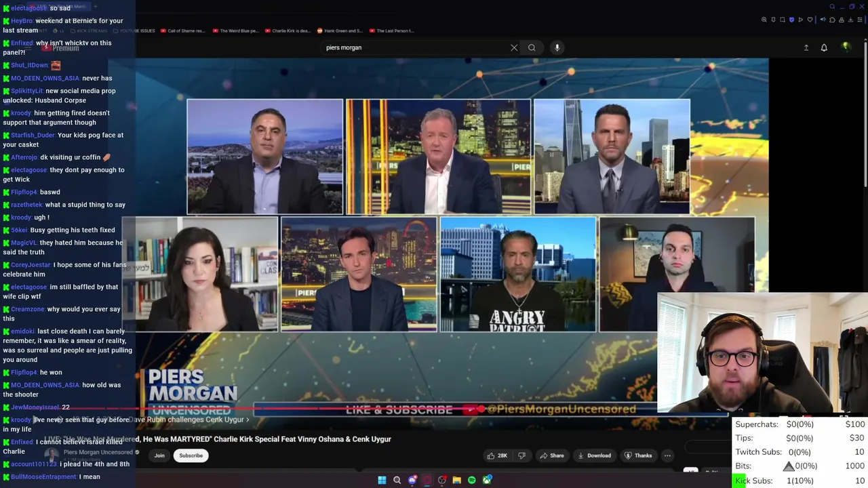The height and width of the screenshot is (488, 868).
Task: Click inside the 'piers morgan' search field
Action: pyautogui.click(x=414, y=47)
